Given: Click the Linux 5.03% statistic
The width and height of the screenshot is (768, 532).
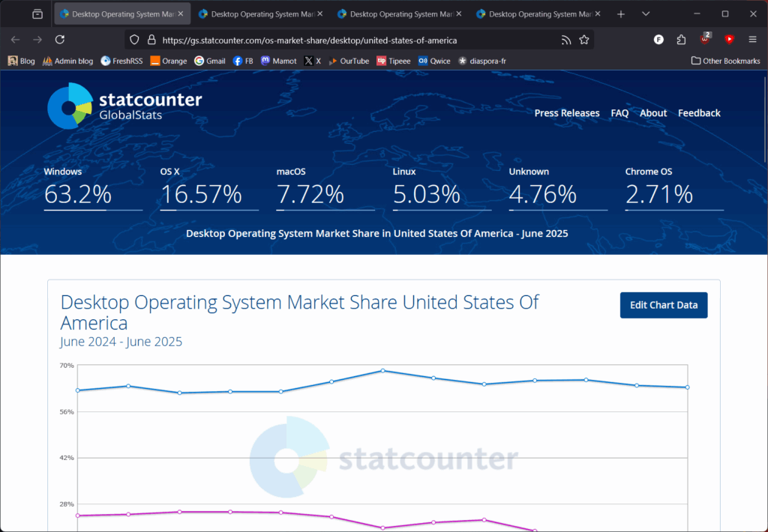Looking at the screenshot, I should click(442, 188).
